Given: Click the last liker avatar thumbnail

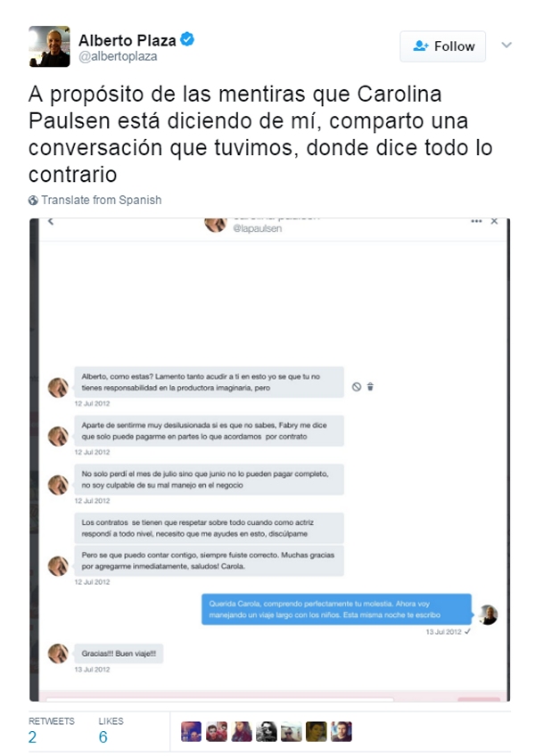Looking at the screenshot, I should tap(342, 731).
